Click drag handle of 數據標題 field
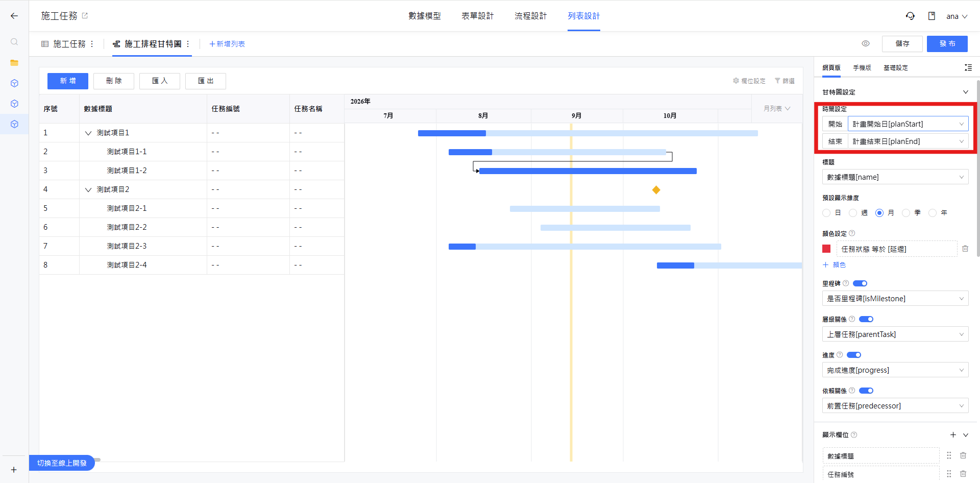This screenshot has height=483, width=980. pyautogui.click(x=949, y=455)
